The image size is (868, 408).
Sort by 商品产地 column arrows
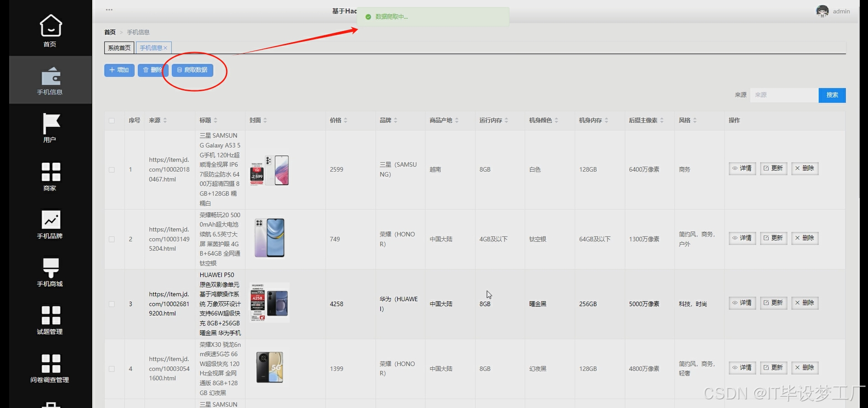457,120
